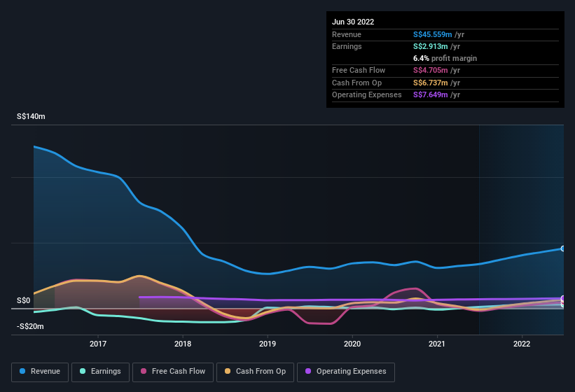The image size is (575, 392).
Task: Toggle the Revenue legend button
Action: pos(40,372)
